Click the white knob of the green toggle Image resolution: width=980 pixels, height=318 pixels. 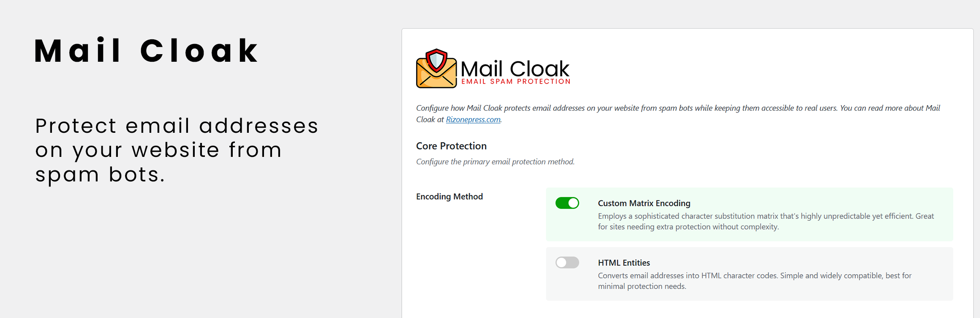573,203
